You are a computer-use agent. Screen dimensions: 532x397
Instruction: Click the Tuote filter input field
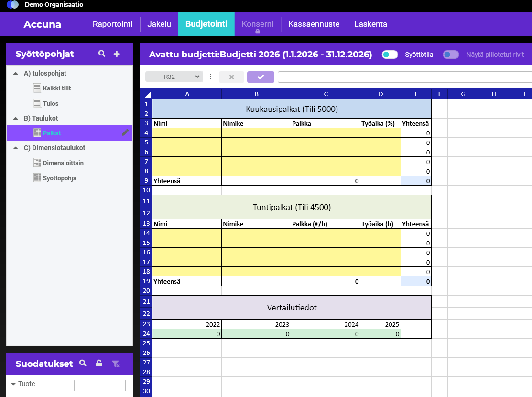coord(100,386)
